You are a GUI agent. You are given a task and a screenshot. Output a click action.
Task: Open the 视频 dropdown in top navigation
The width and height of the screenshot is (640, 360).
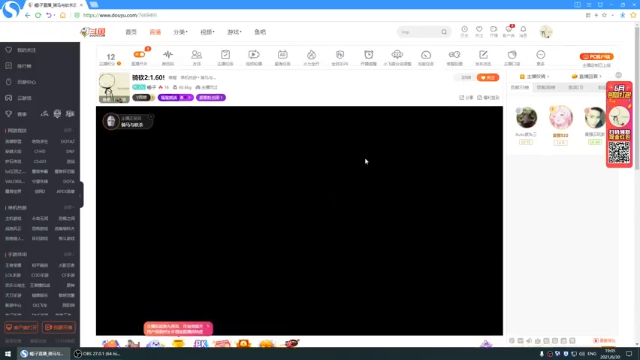pos(207,32)
